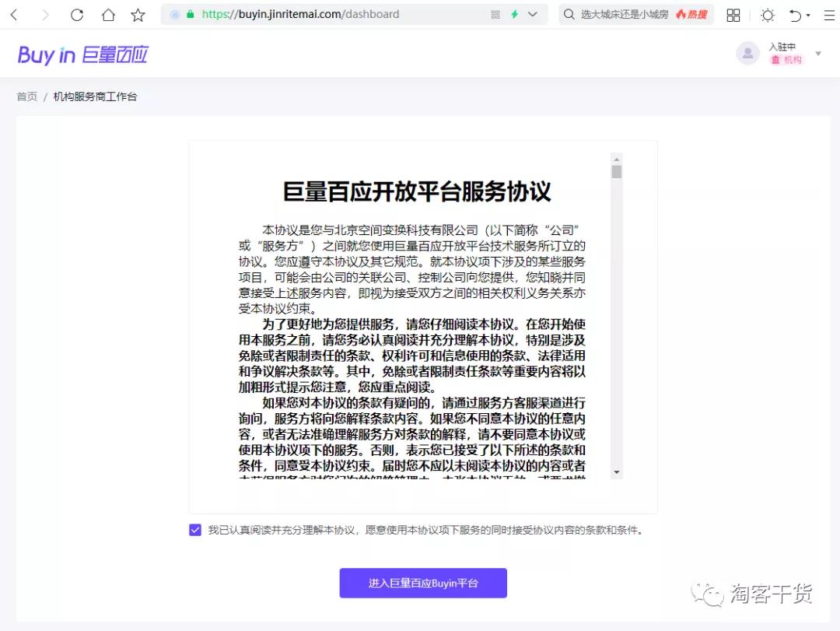Click the browser forward arrow
The height and width of the screenshot is (631, 840).
click(46, 15)
